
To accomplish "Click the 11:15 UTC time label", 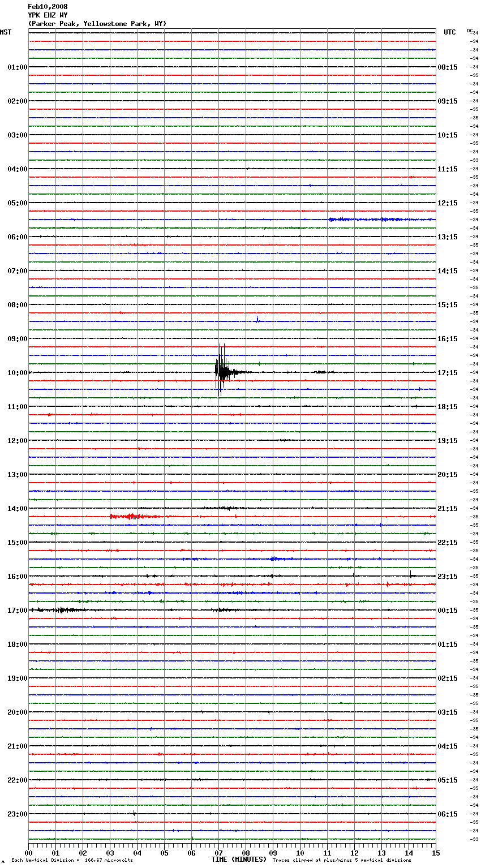I will pos(448,169).
